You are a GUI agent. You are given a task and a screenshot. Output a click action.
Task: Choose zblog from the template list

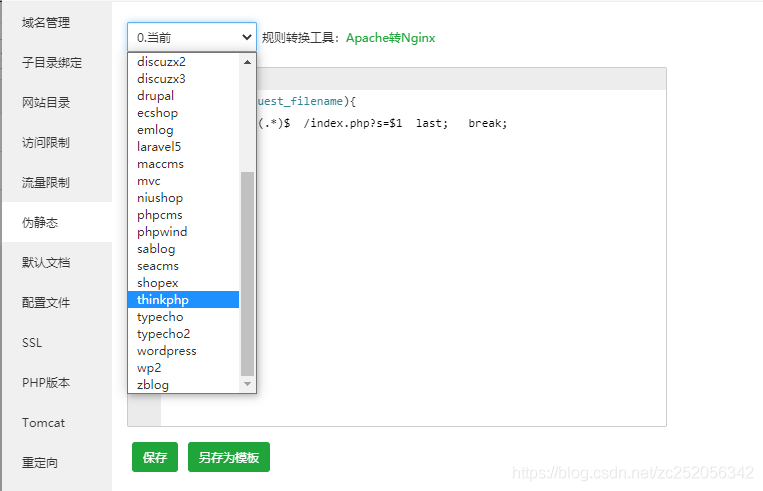click(183, 385)
